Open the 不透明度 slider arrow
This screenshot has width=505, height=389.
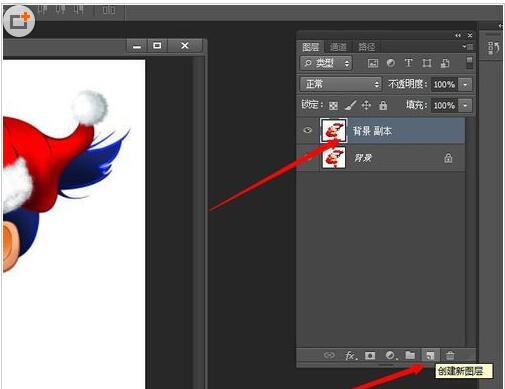pyautogui.click(x=465, y=84)
